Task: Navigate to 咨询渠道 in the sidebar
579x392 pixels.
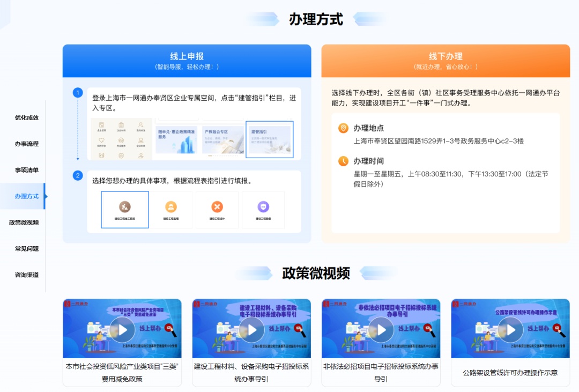Action: pos(27,275)
